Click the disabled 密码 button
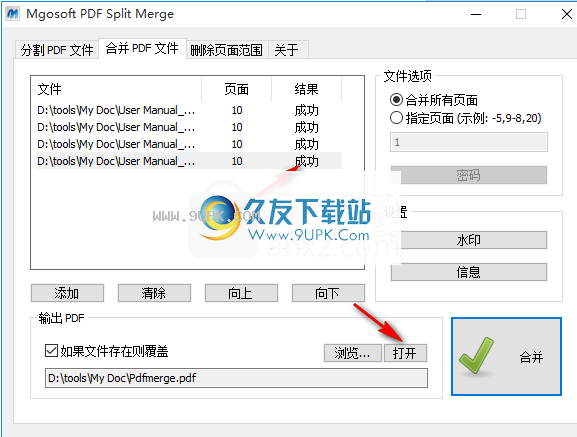The height and width of the screenshot is (437, 577). click(468, 175)
